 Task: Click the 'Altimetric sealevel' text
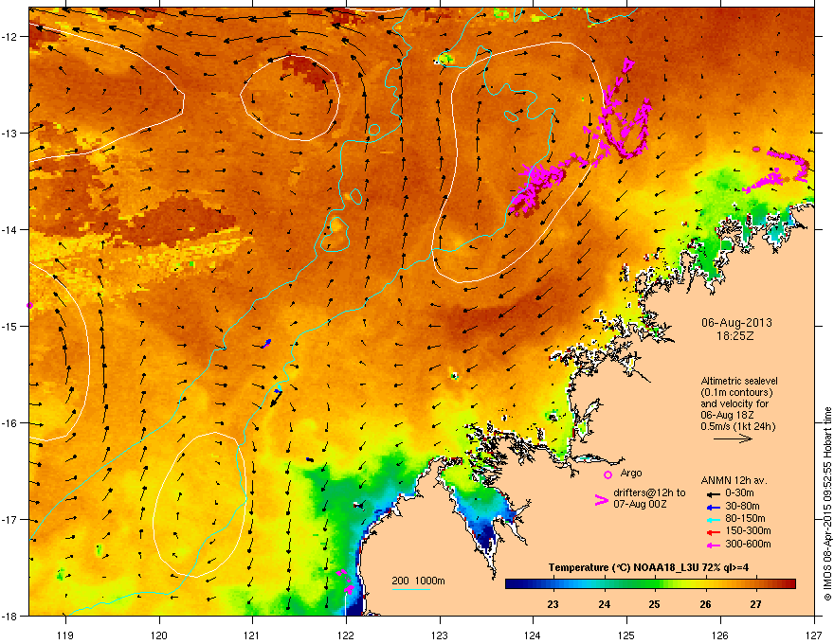(739, 381)
